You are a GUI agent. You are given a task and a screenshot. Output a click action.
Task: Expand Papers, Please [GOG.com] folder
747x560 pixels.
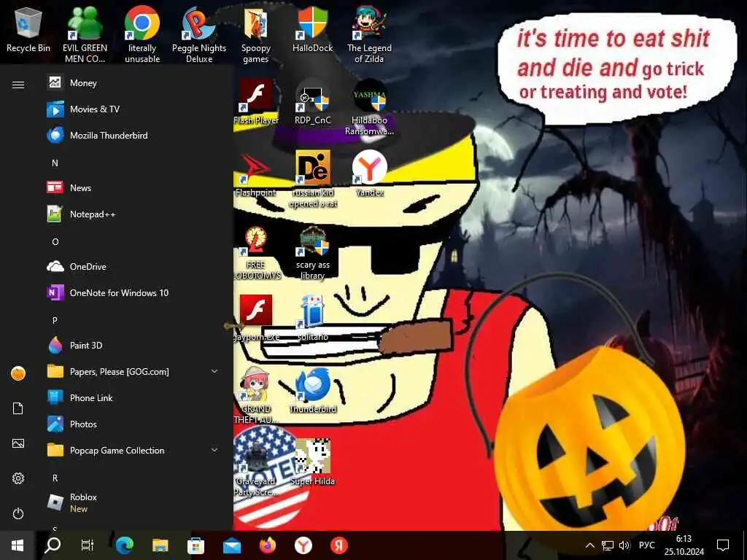pyautogui.click(x=133, y=371)
